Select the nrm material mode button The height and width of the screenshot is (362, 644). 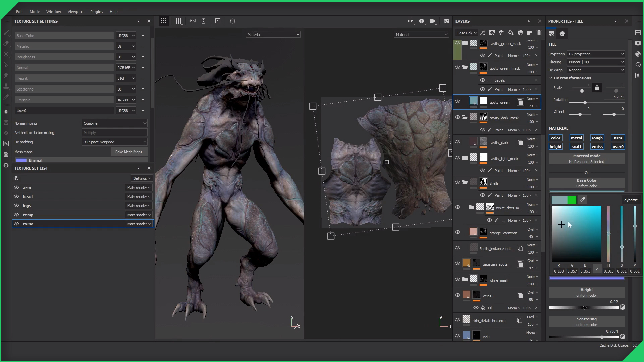(618, 138)
